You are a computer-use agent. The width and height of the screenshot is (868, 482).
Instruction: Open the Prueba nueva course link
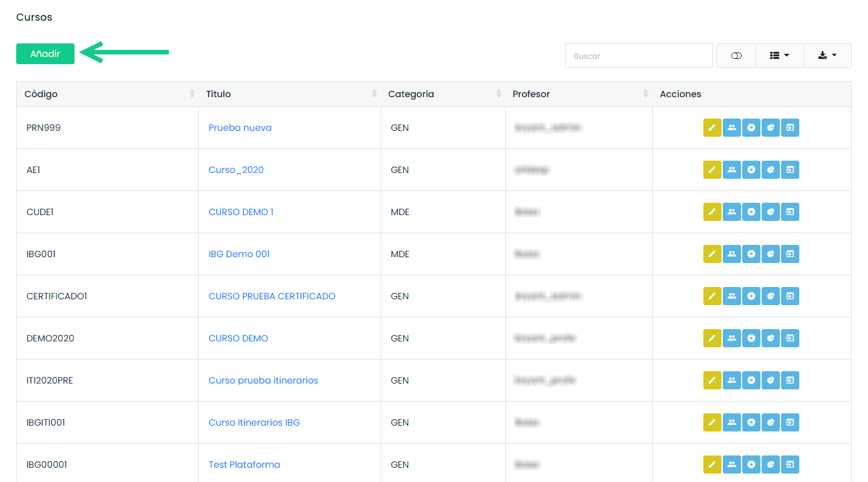[240, 128]
